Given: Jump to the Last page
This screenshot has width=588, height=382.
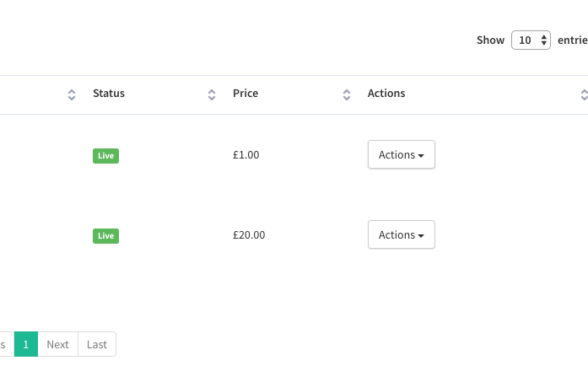Looking at the screenshot, I should click(97, 344).
